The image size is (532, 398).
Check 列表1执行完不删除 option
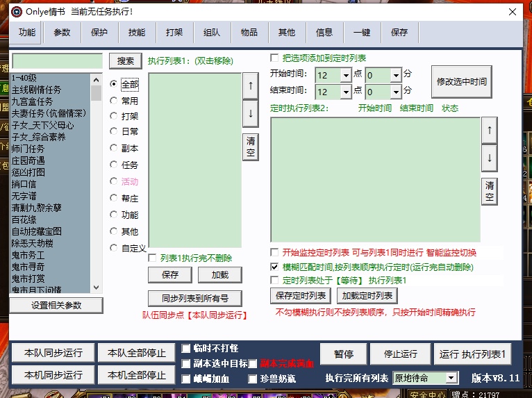coord(152,258)
